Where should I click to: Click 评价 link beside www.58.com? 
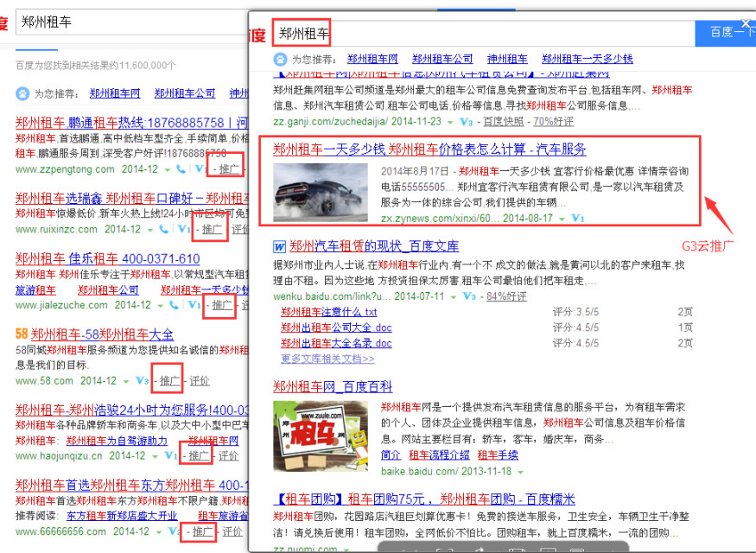(200, 381)
